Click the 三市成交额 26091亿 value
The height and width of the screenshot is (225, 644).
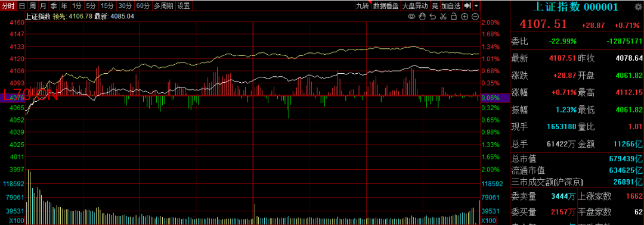click(628, 182)
